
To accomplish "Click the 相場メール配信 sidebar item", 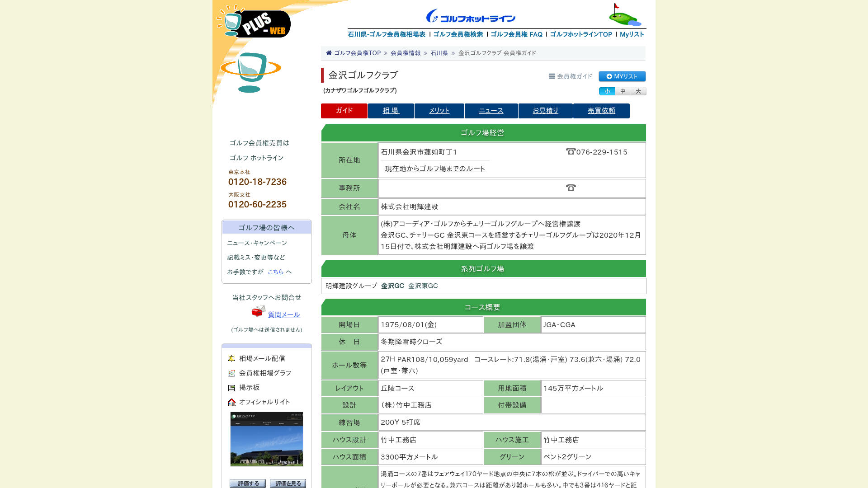I will coord(262,359).
